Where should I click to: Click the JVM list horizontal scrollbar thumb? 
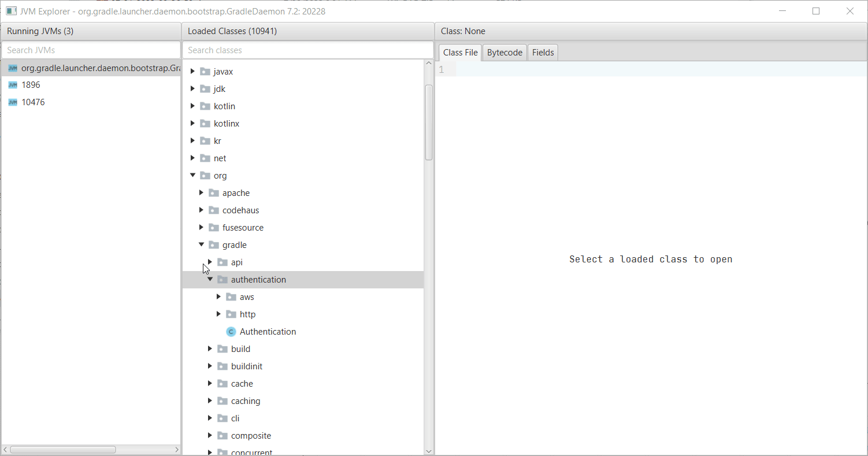pos(63,450)
